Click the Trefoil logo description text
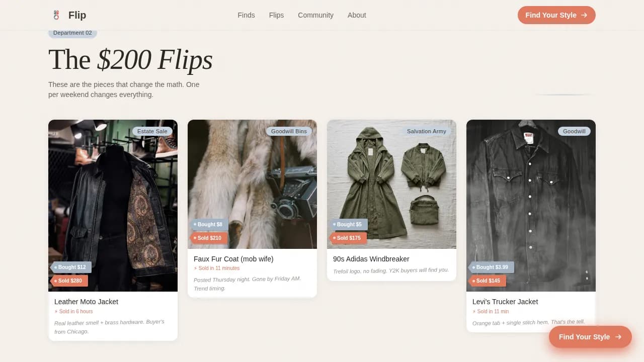 [391, 270]
